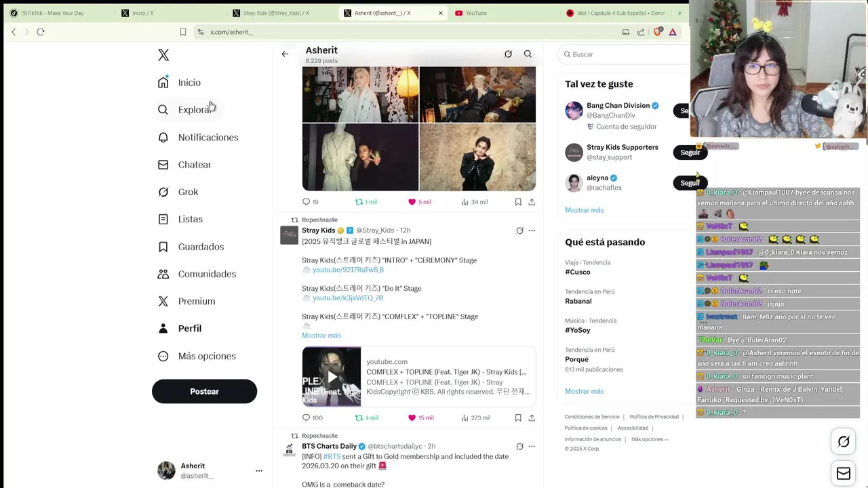This screenshot has width=868, height=488.
Task: Switch to TikTok browser tab
Action: click(58, 13)
